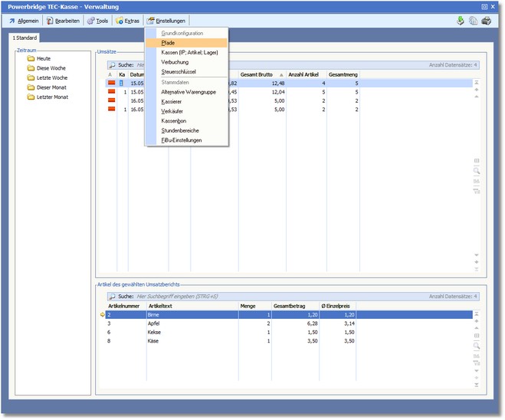Select the Heute time period folder
The height and width of the screenshot is (420, 505).
pyautogui.click(x=43, y=58)
